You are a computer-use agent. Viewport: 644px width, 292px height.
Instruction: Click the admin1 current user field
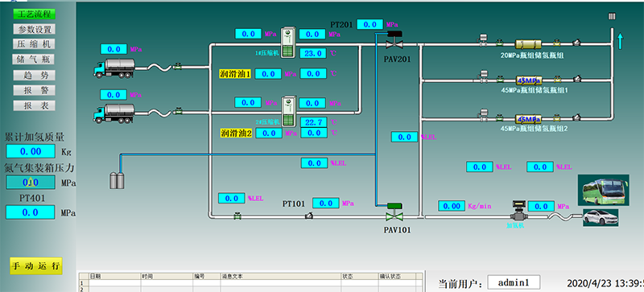click(514, 282)
